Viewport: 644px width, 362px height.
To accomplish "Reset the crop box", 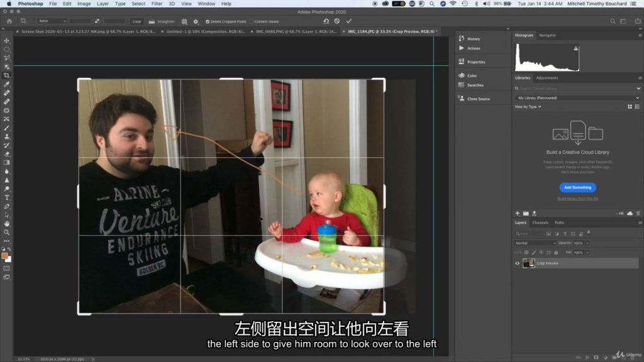I will [x=326, y=21].
